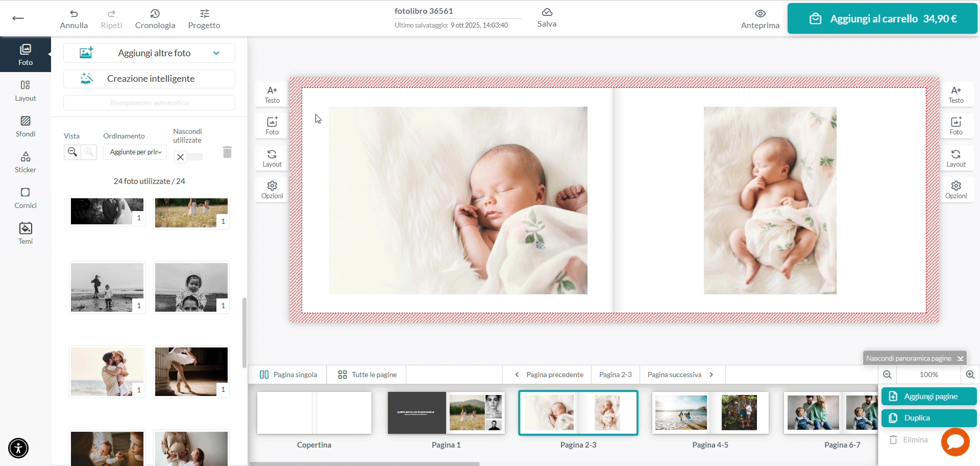
Task: Click Aggiungi al carrello button
Action: [x=882, y=19]
